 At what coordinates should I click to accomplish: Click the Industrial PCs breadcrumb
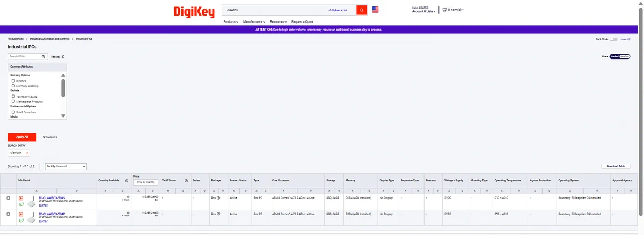(x=84, y=39)
